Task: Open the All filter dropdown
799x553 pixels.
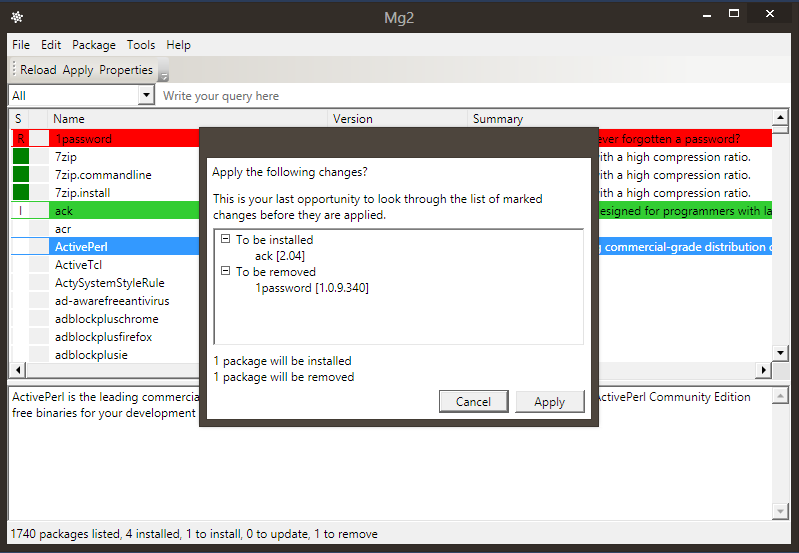Action: click(x=146, y=95)
